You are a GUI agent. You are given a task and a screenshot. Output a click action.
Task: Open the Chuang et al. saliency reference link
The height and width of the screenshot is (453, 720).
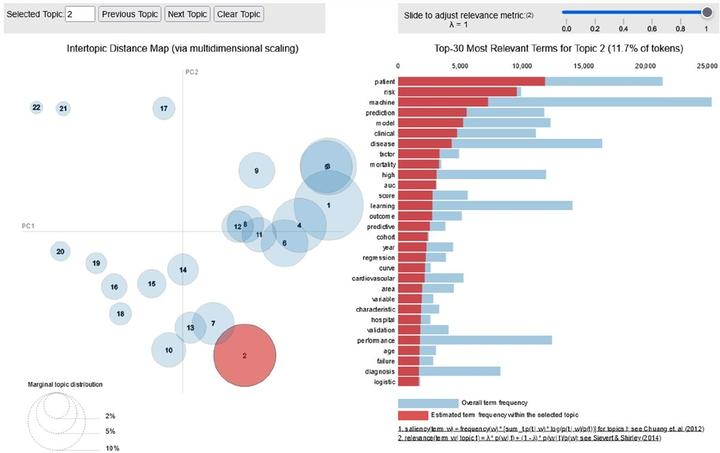coord(551,429)
